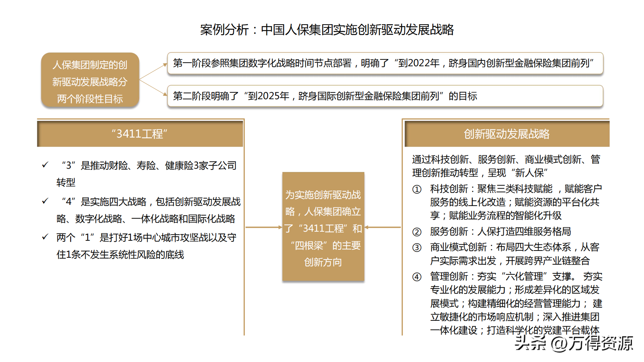Click the circled number ② marker
The image size is (644, 362).
tap(417, 232)
